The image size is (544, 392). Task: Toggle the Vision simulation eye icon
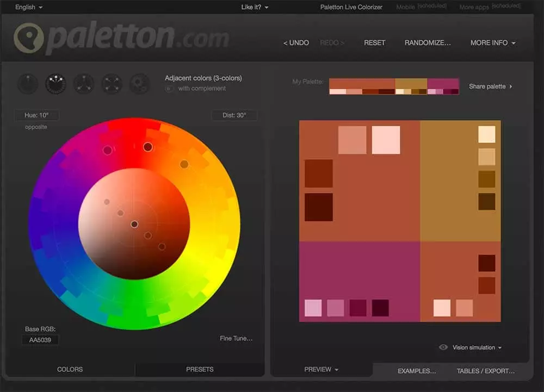(x=443, y=347)
